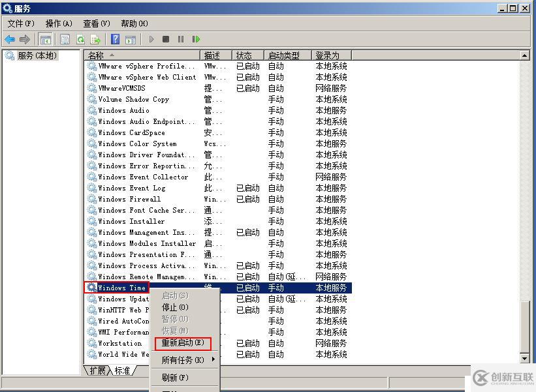Open the 查看(V) menu

[97, 23]
